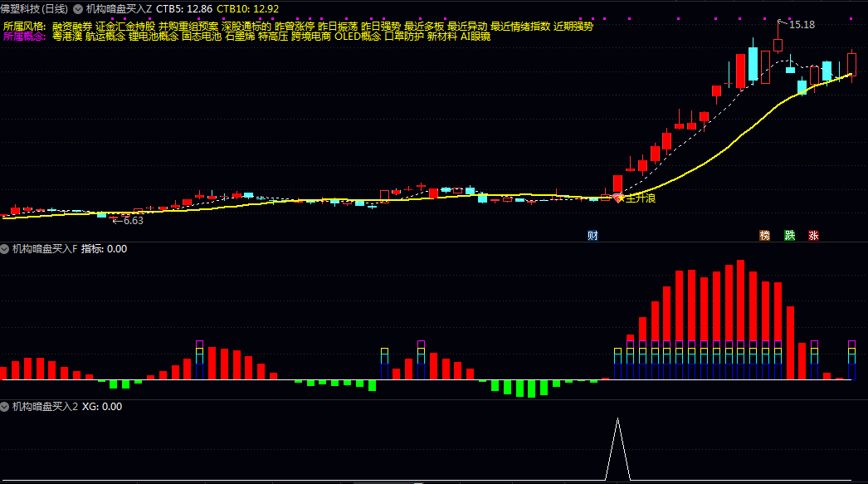Click the XG: 0.00 readout
The width and height of the screenshot is (868, 484).
[102, 407]
